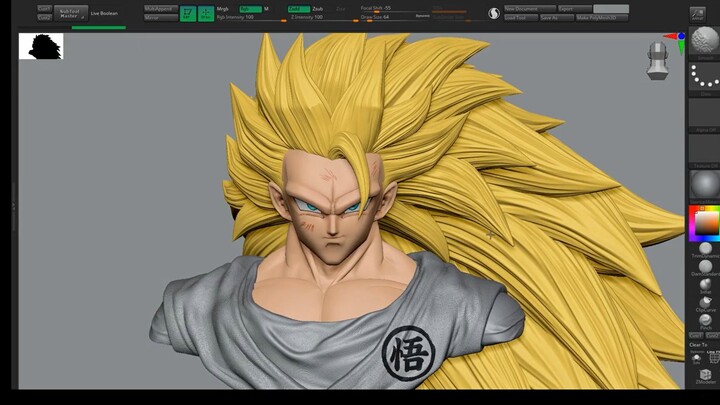
Task: Select the ClipCurve brush
Action: pos(705,302)
